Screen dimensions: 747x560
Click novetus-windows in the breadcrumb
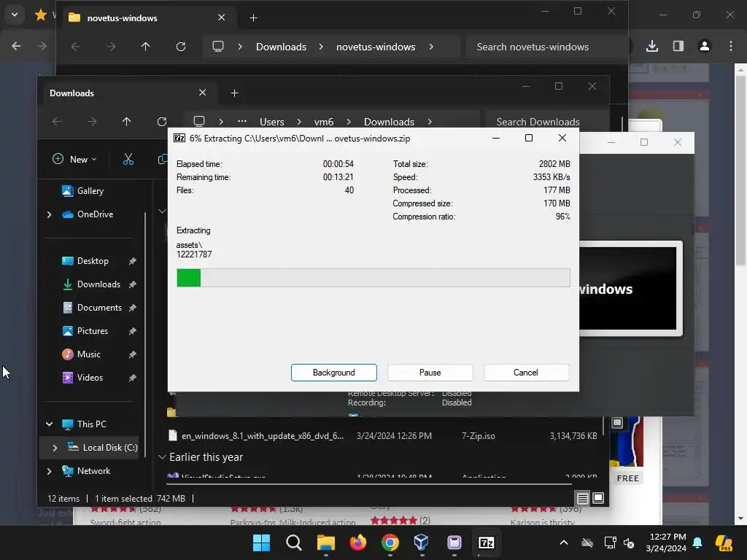(x=376, y=47)
